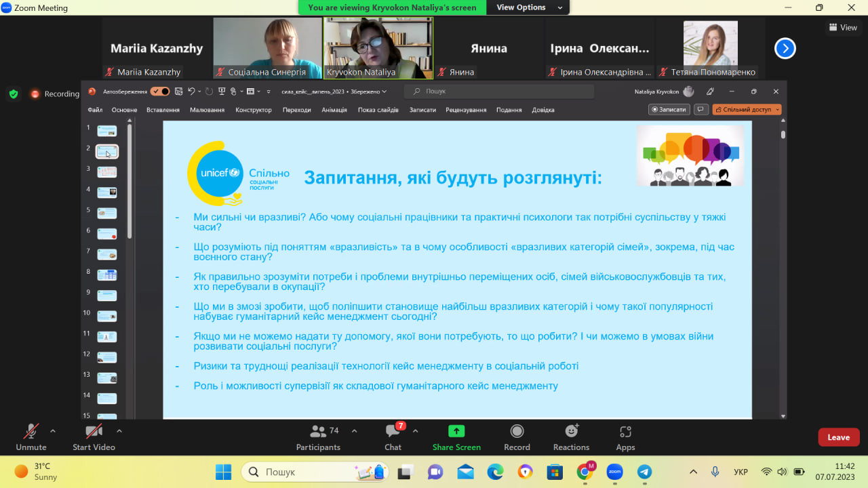868x488 pixels.
Task: Switch to the Основне ribbon tab
Action: point(124,110)
